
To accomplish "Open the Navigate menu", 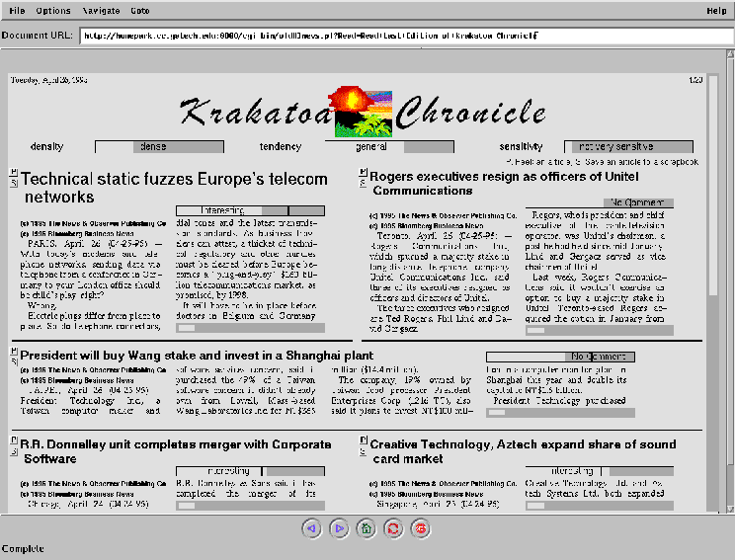I will click(x=102, y=10).
